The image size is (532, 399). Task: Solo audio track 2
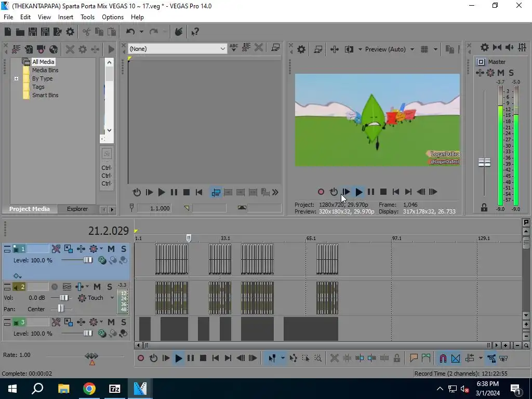click(110, 287)
